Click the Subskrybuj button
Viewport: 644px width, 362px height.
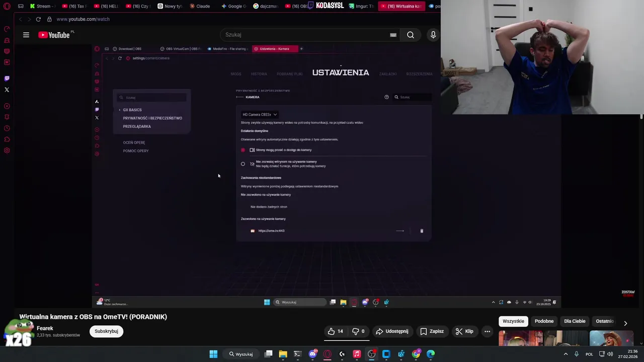coord(106,331)
